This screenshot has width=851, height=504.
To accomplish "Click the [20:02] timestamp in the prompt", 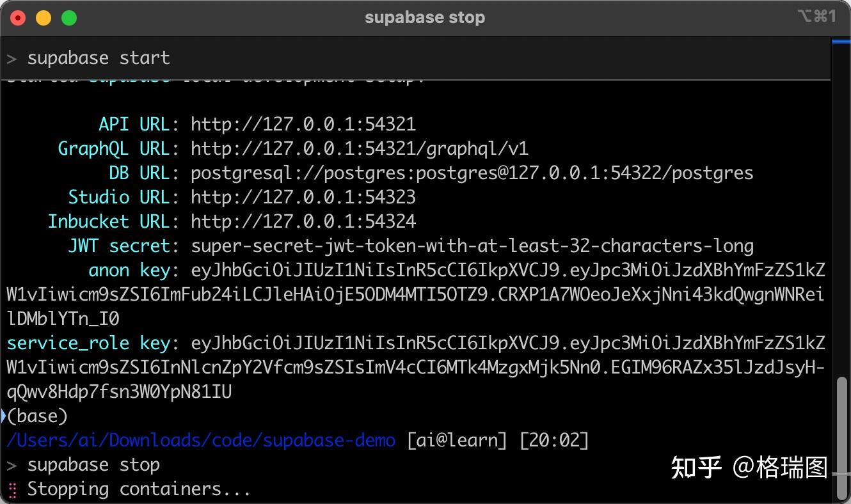I will click(554, 440).
